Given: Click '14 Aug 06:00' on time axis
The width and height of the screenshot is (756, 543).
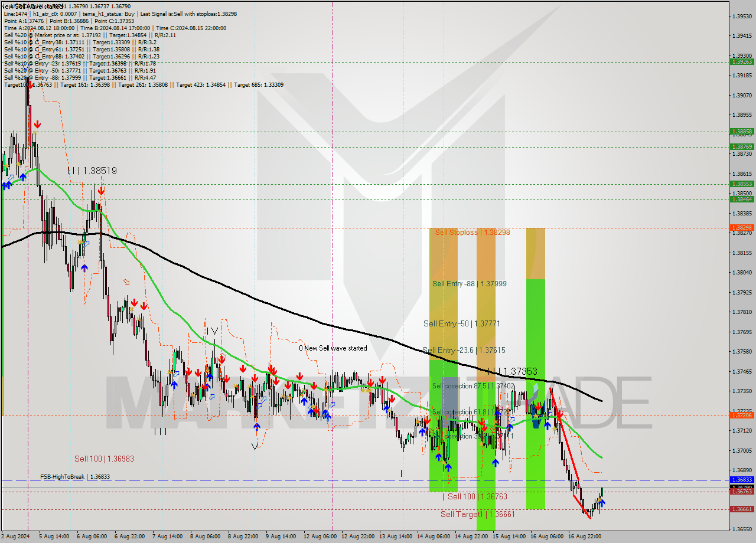Looking at the screenshot, I should click(x=434, y=537).
